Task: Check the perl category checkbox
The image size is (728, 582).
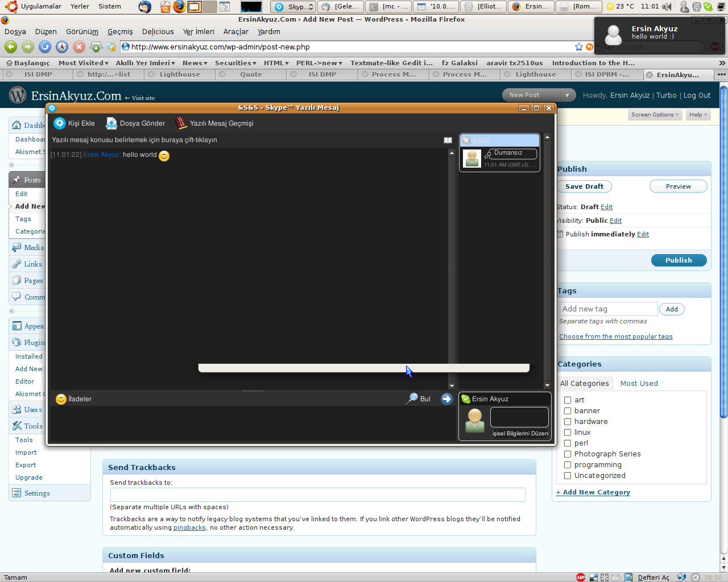Action: (x=568, y=443)
